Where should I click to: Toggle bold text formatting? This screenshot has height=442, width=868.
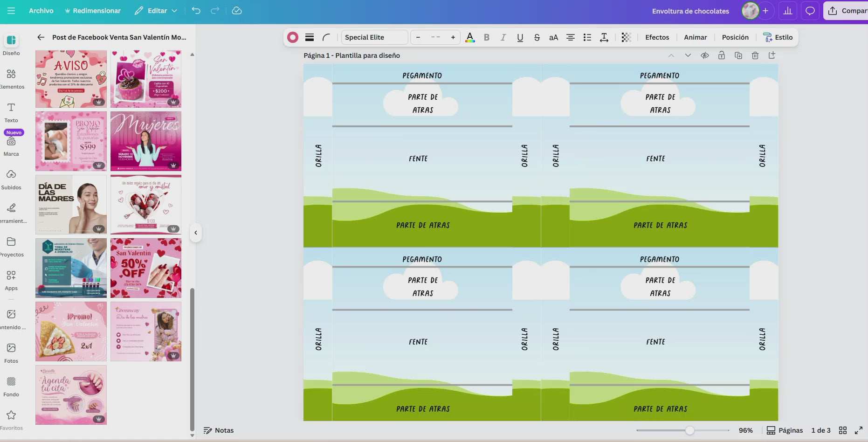(486, 37)
